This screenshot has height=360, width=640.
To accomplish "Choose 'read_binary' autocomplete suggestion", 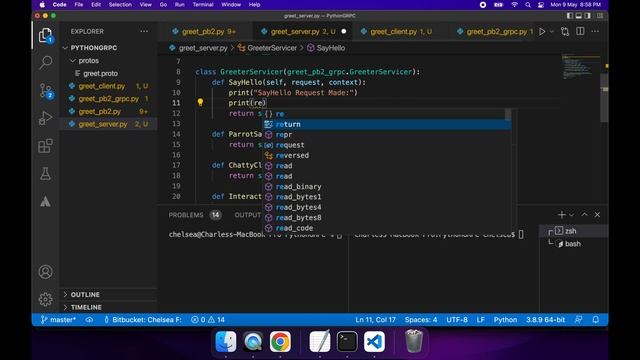I will 386,187.
